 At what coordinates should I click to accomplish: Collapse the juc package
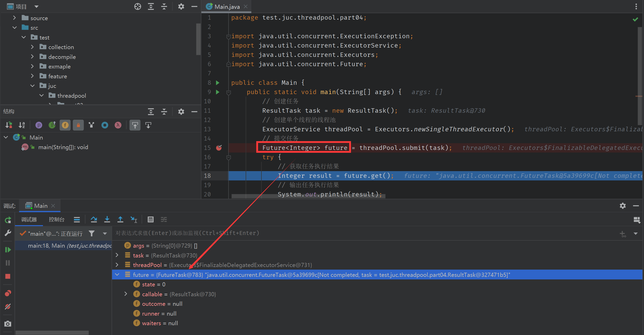(32, 86)
